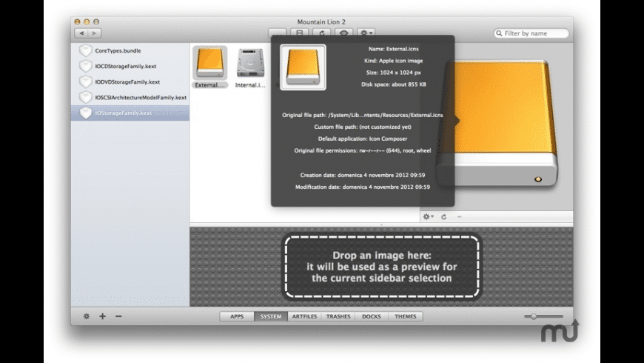Image resolution: width=644 pixels, height=363 pixels.
Task: Switch to the DOCKS tab
Action: [x=372, y=316]
